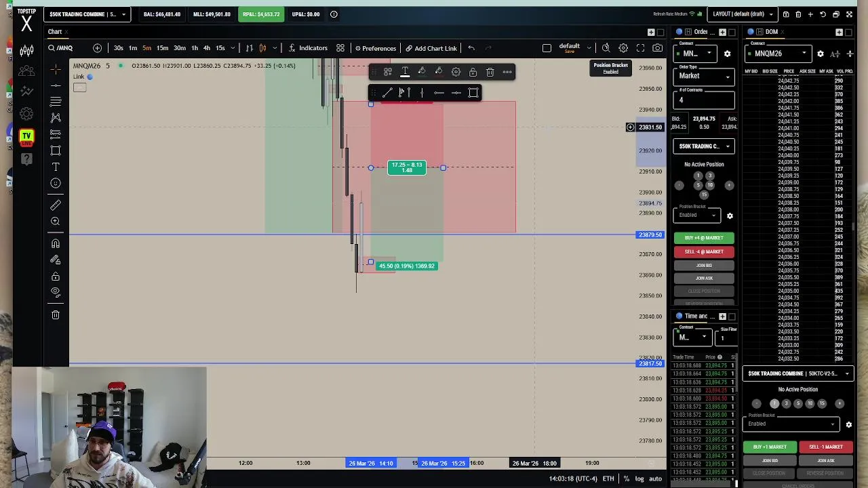Viewport: 868px width, 488px height.
Task: Expand the chart style chevron
Action: click(x=275, y=48)
